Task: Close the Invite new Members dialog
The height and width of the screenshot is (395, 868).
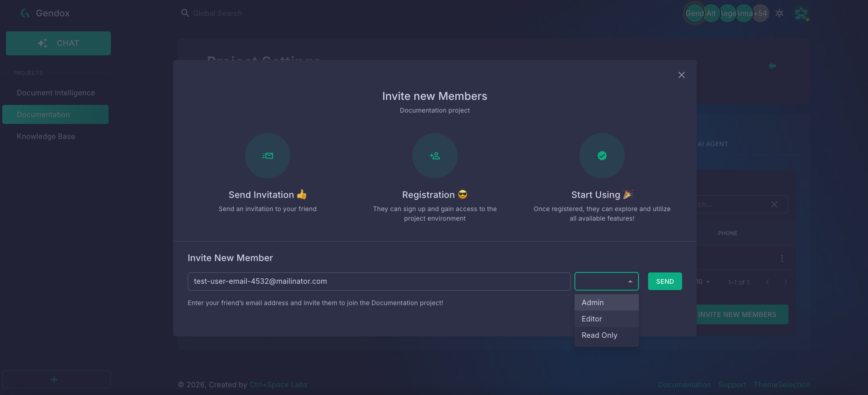Action: tap(681, 75)
